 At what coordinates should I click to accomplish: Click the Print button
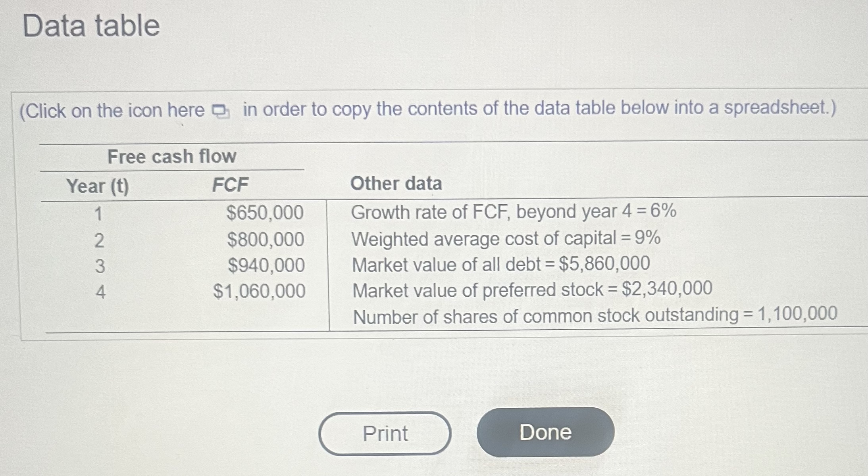point(385,434)
